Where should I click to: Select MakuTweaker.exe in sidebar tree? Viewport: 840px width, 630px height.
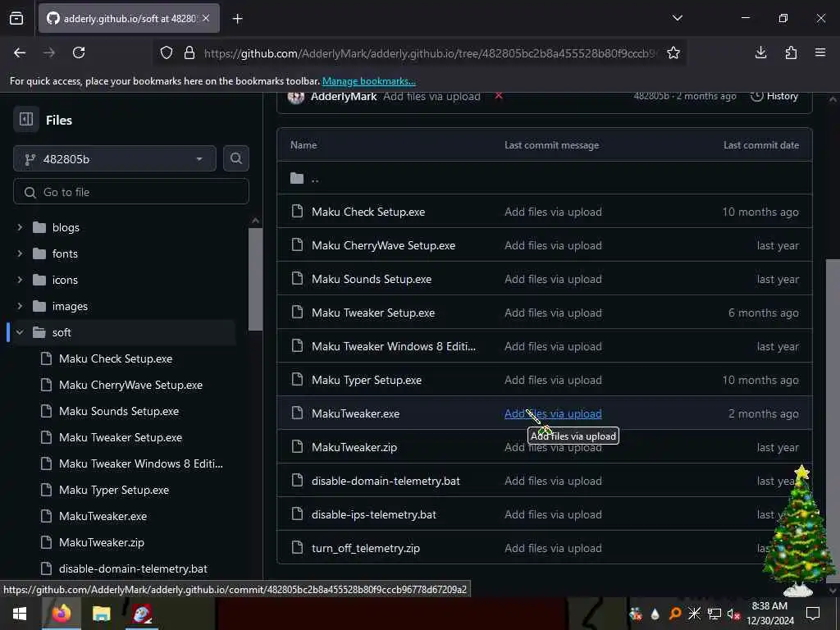point(103,516)
